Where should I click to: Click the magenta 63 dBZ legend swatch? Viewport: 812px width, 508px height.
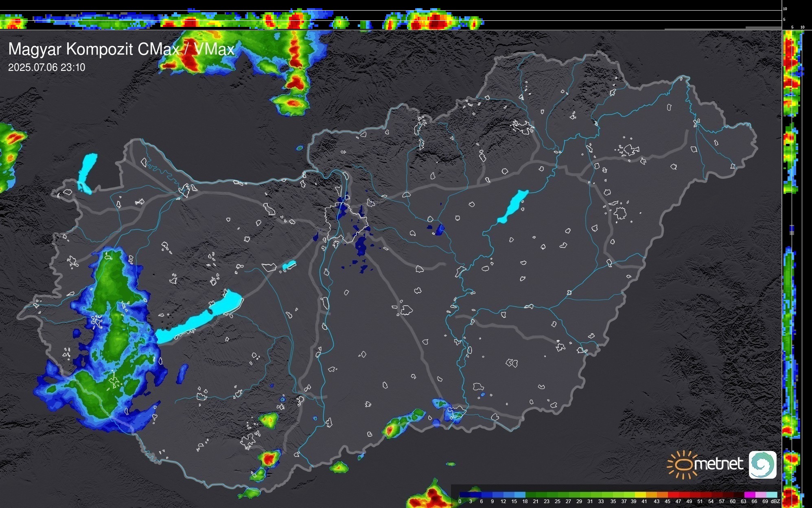coord(749,495)
